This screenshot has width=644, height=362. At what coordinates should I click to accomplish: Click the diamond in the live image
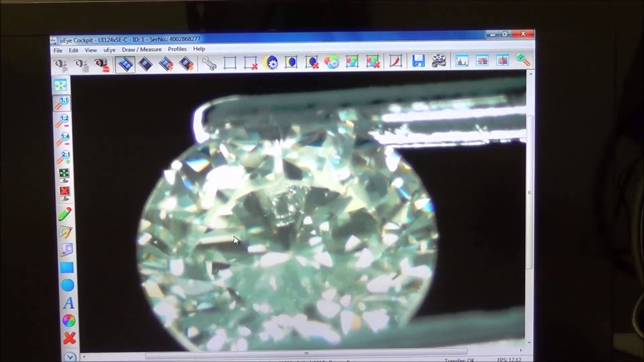287,231
